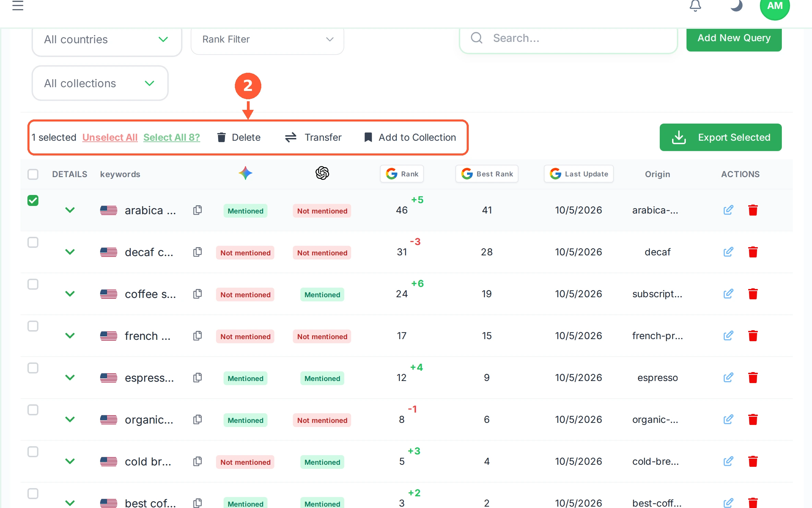812x508 pixels.
Task: Copy the french keyword
Action: (198, 336)
